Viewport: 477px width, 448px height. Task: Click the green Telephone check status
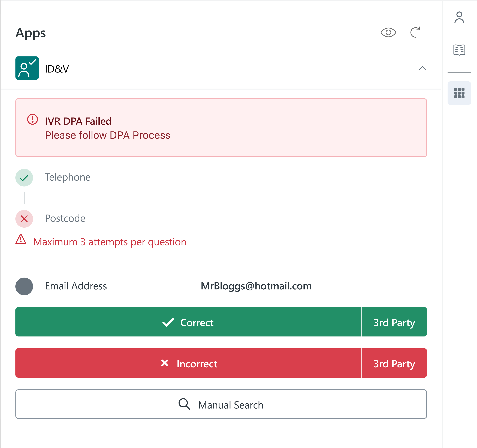pos(24,178)
